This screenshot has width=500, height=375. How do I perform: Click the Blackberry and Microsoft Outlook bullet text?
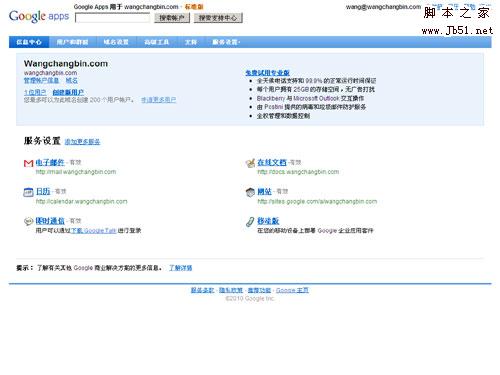coord(310,98)
